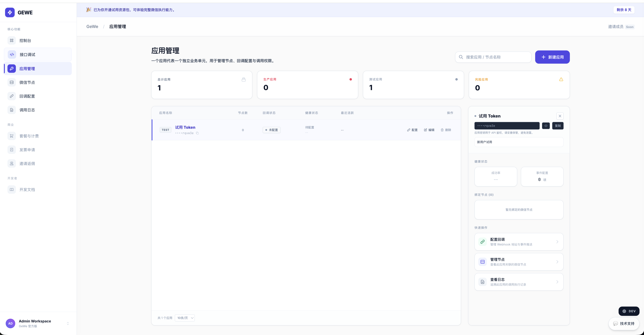Click 配置 action in the 试用 Token row
The width and height of the screenshot is (644, 335).
(412, 130)
